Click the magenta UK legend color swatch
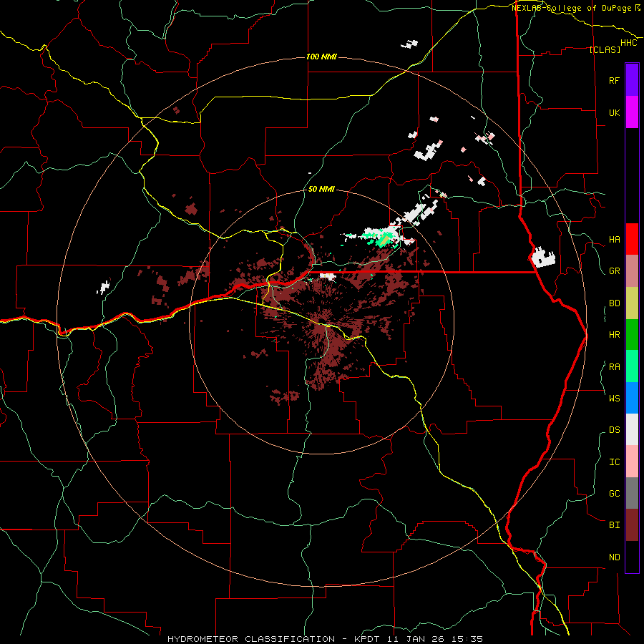The width and height of the screenshot is (644, 644). pos(632,112)
